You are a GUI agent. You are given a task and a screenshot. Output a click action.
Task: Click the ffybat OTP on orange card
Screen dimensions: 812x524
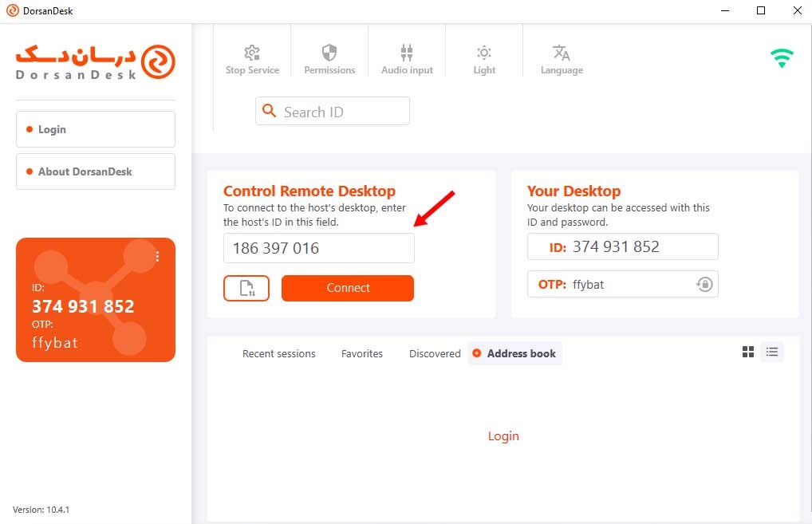coord(55,343)
